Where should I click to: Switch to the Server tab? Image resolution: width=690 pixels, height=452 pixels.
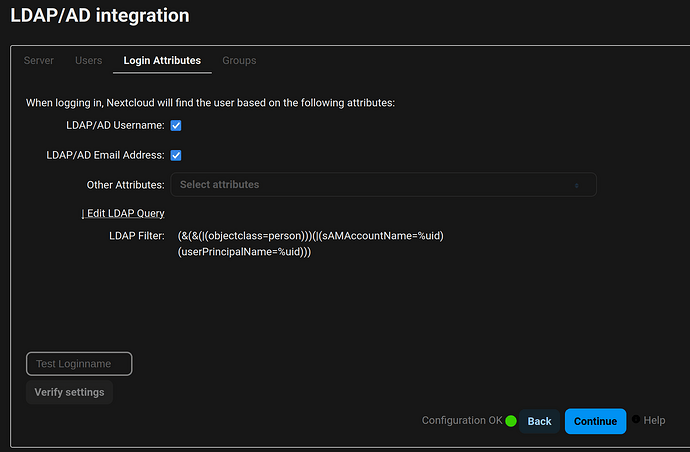point(39,60)
